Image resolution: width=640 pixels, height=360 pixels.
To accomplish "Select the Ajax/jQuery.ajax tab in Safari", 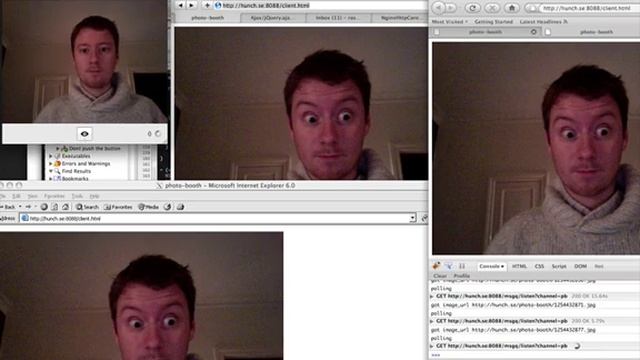I will (x=272, y=18).
